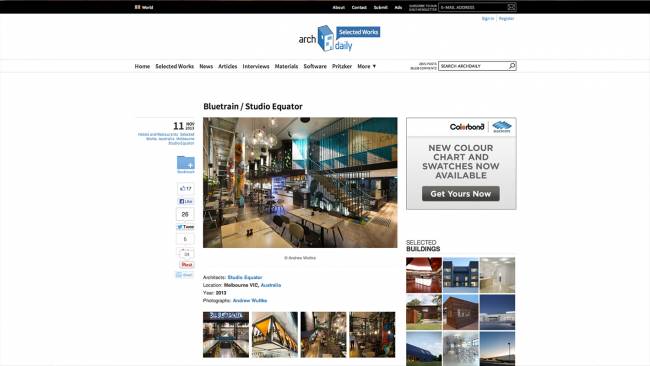Click the ArchDaily house logo
Image resolution: width=650 pixels, height=366 pixels.
325,38
